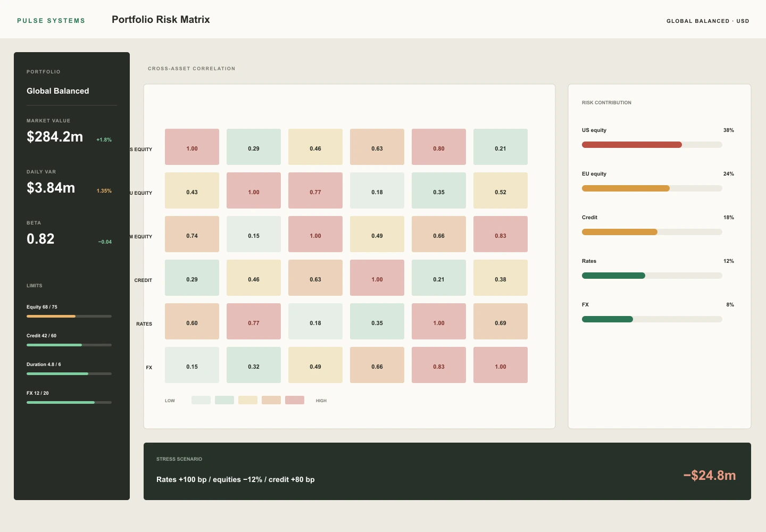Click the Portfolio Risk Matrix page title
This screenshot has width=766, height=532.
[x=161, y=20]
